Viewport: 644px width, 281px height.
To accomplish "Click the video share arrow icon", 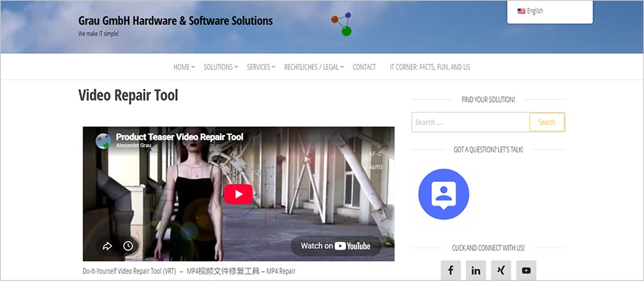I will (107, 246).
